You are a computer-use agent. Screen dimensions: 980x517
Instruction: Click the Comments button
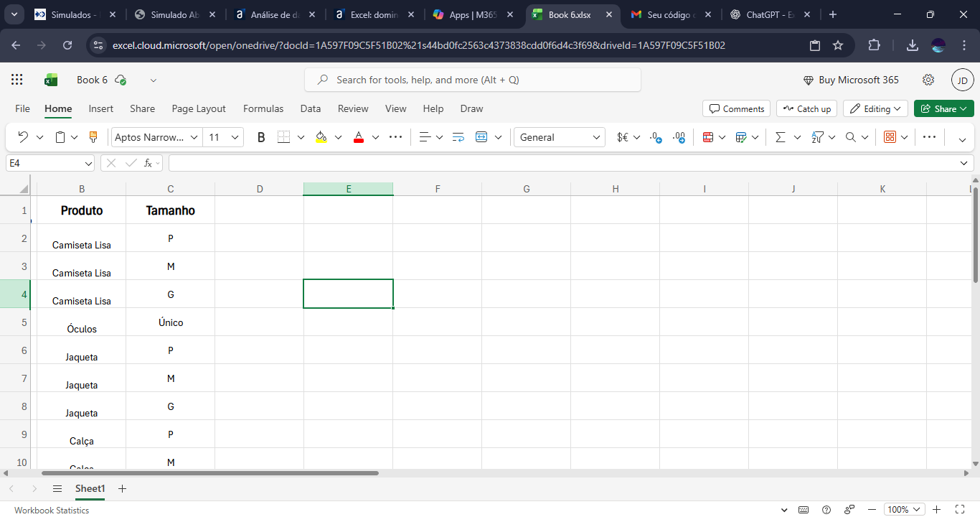(x=736, y=108)
